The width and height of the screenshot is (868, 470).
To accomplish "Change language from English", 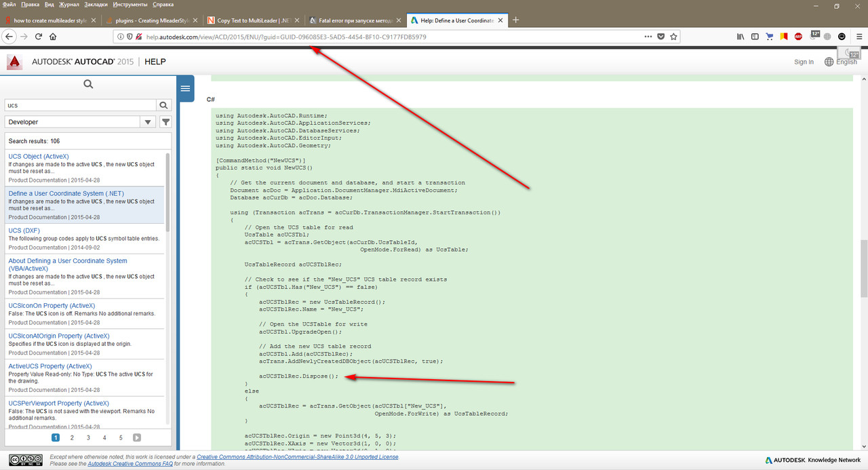I will pos(846,62).
